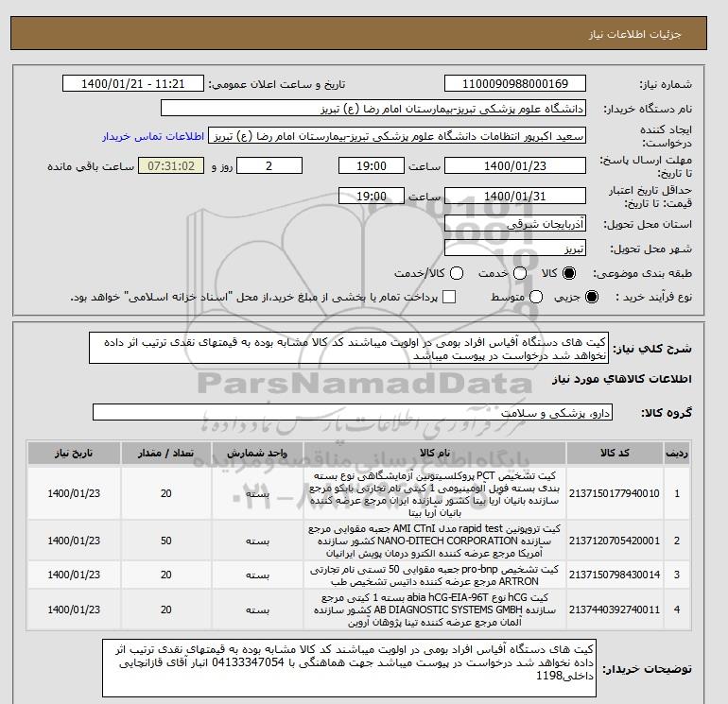Select the کالا radio button
This screenshot has width=728, height=704.
click(569, 273)
